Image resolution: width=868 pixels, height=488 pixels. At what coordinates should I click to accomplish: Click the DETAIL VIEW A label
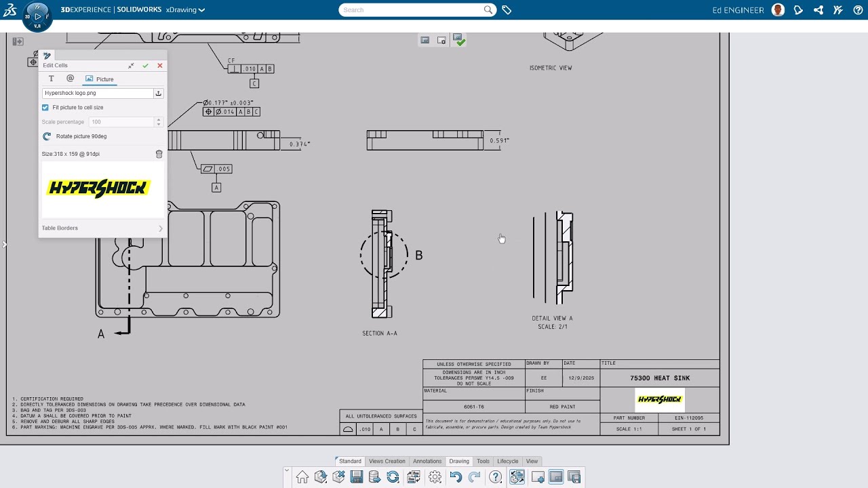[x=552, y=318]
